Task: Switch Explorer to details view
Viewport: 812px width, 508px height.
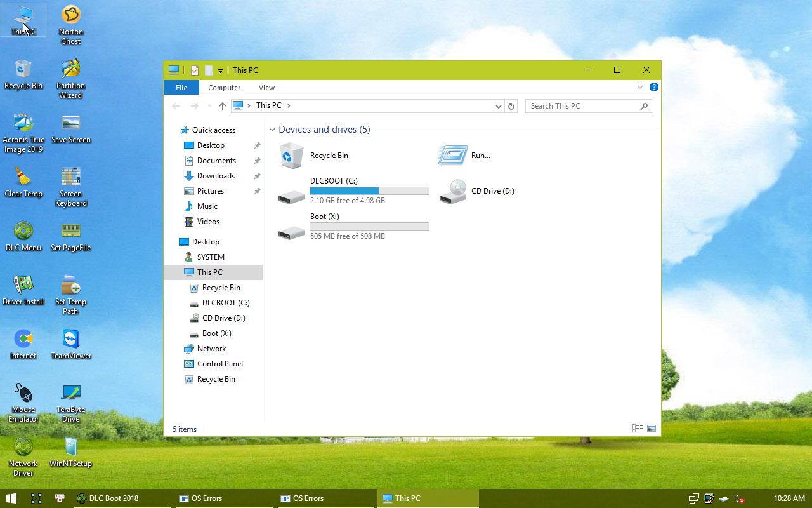Action: [x=638, y=429]
